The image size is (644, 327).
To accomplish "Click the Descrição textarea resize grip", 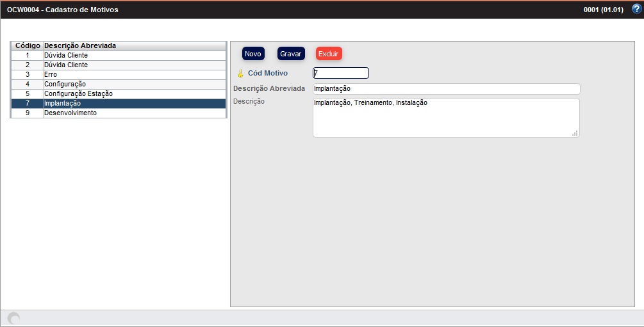I will 575,133.
